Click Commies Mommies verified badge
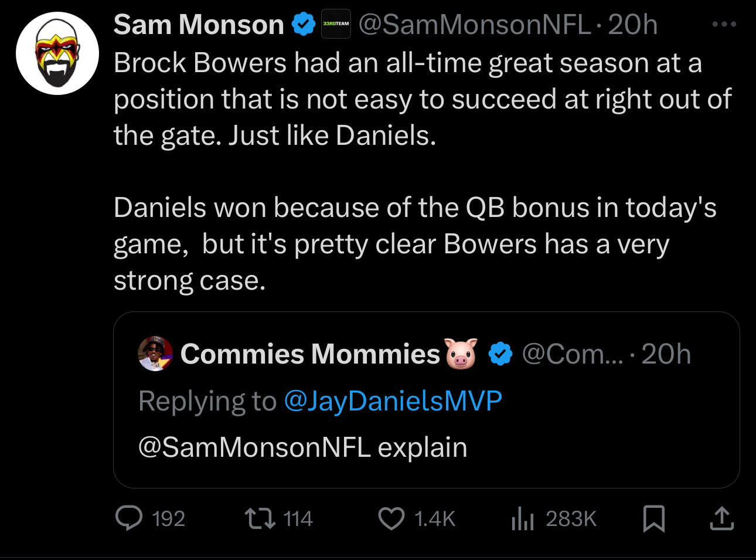This screenshot has width=756, height=560. click(500, 354)
